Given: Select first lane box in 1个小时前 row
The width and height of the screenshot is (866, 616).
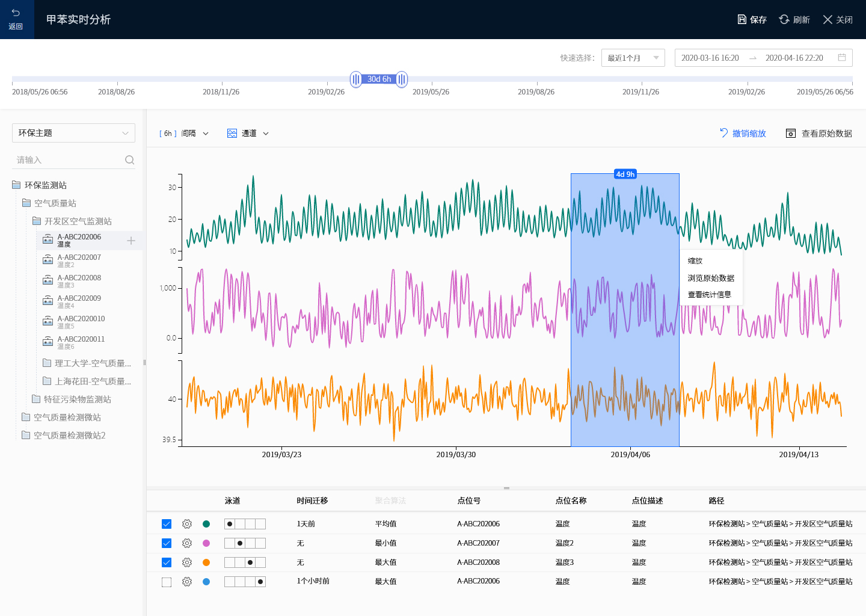Looking at the screenshot, I should pyautogui.click(x=230, y=582).
